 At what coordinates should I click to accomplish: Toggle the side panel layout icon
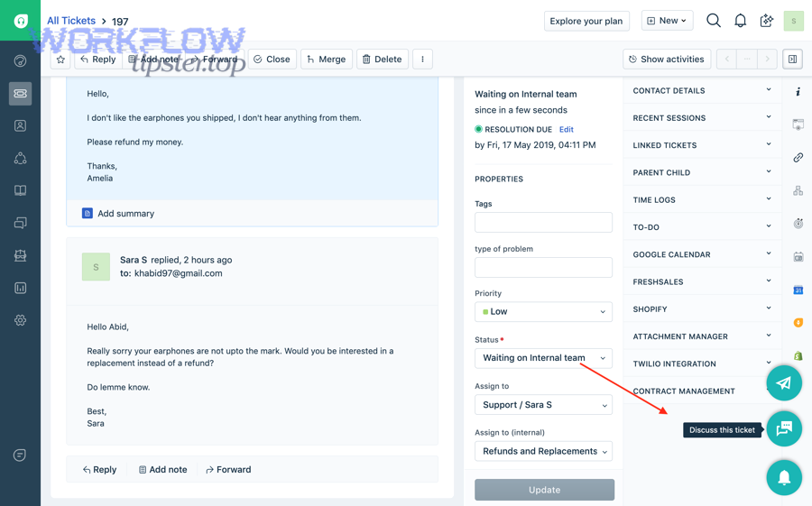tap(792, 59)
